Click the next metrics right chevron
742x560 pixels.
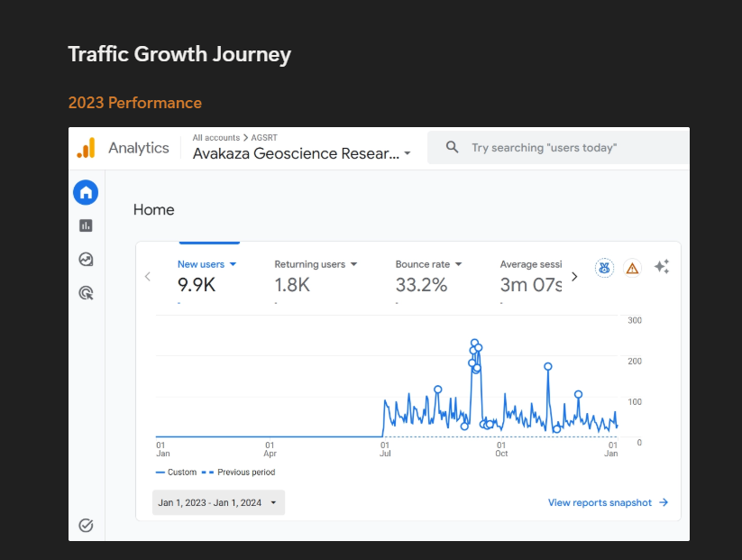[x=574, y=277]
